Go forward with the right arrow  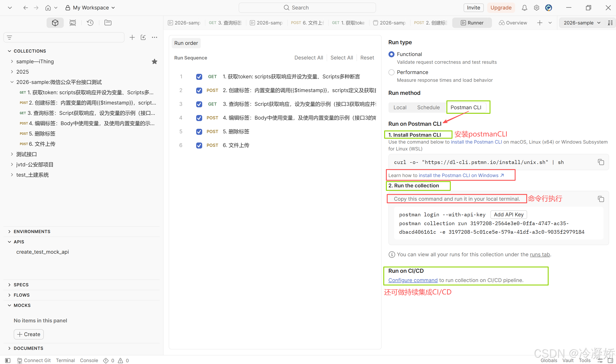36,8
